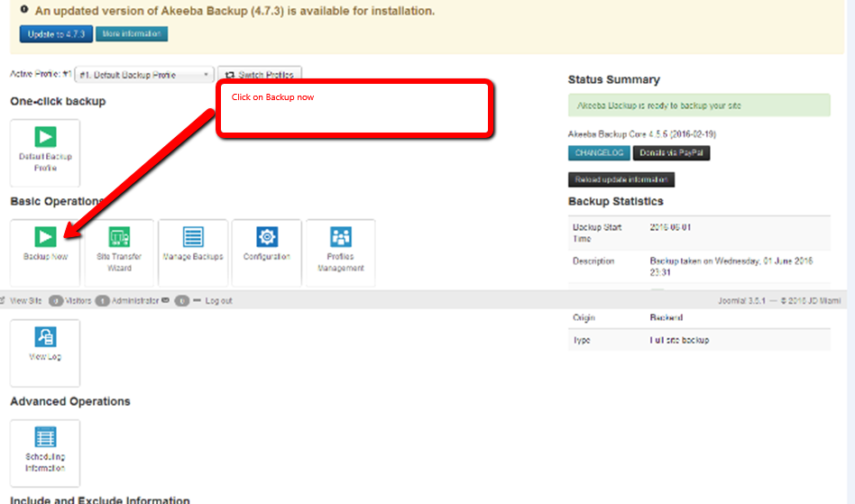This screenshot has width=855, height=504.
Task: Open the Manage Backups list icon
Action: pyautogui.click(x=193, y=237)
